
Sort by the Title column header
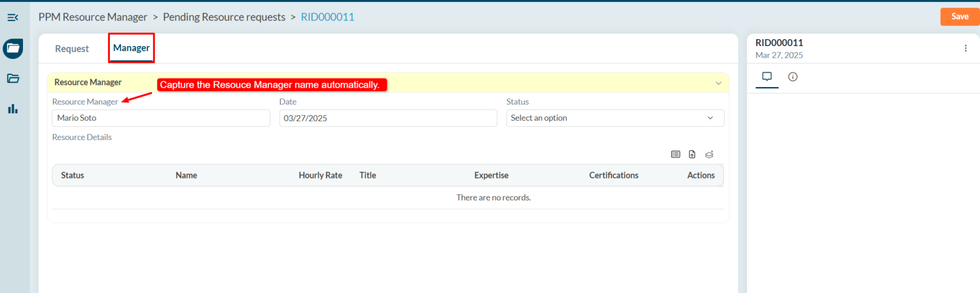(368, 175)
